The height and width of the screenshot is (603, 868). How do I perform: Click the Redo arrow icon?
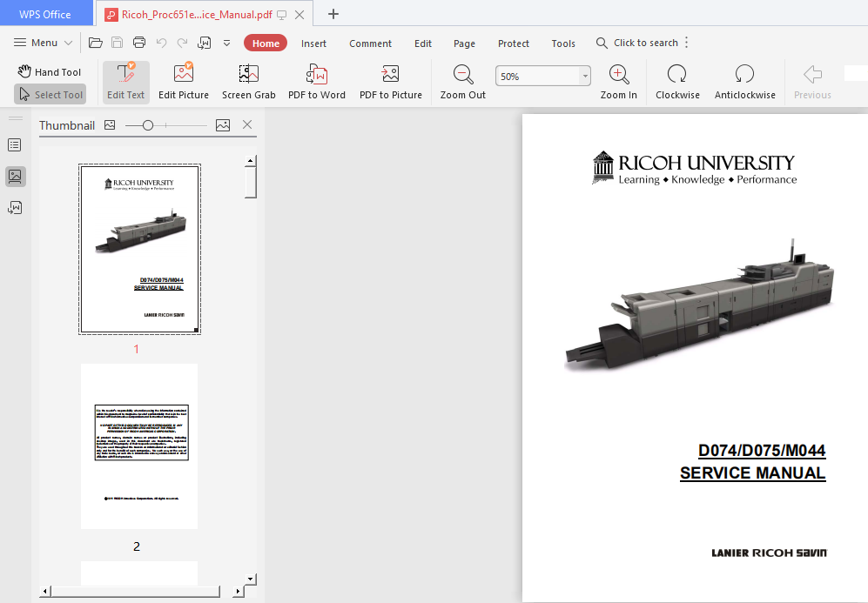pyautogui.click(x=182, y=43)
